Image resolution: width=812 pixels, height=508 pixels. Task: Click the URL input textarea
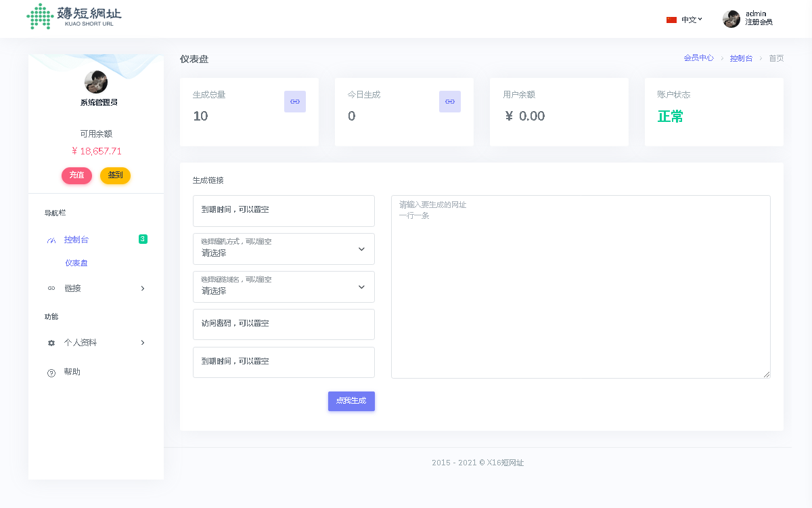[x=581, y=287]
